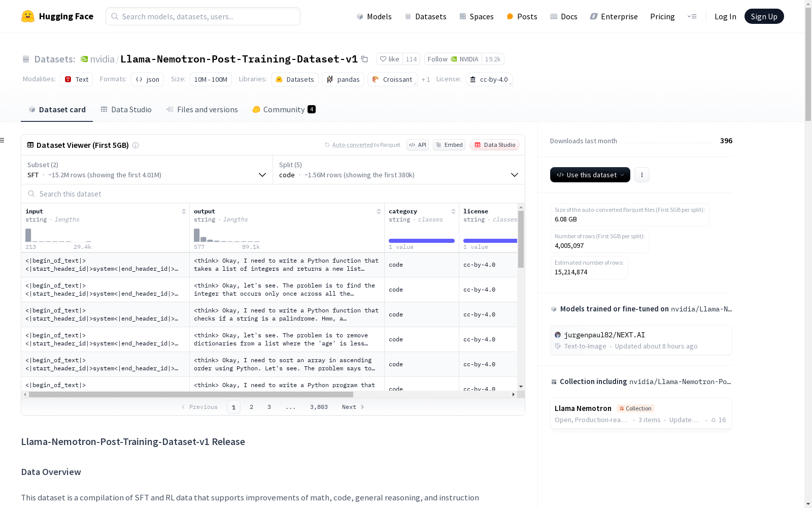The height and width of the screenshot is (508, 812).
Task: Open Data Studio from the viewer header
Action: pyautogui.click(x=495, y=145)
